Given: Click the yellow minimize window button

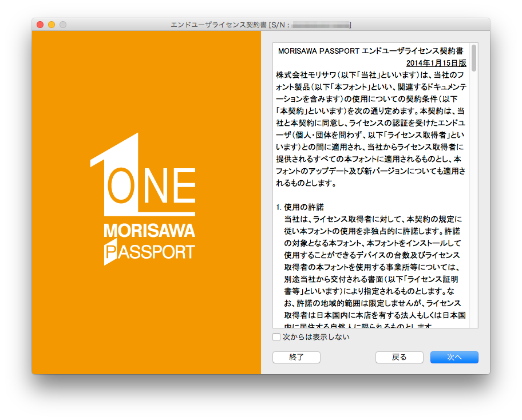Looking at the screenshot, I should pyautogui.click(x=52, y=25).
